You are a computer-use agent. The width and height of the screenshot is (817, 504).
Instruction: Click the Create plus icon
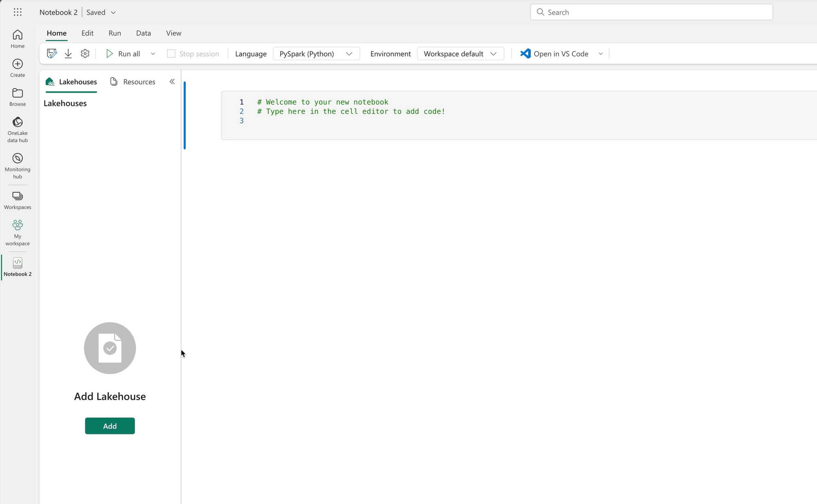tap(18, 67)
